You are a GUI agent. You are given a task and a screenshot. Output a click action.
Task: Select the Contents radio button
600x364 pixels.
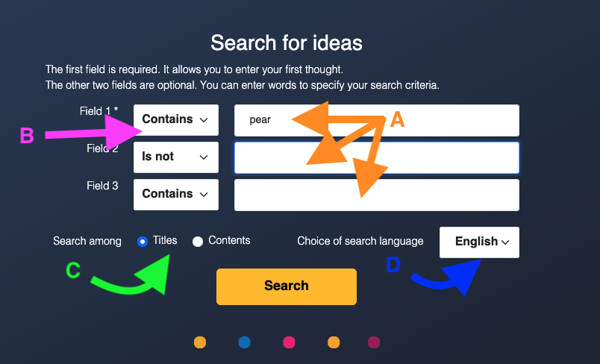pos(198,242)
